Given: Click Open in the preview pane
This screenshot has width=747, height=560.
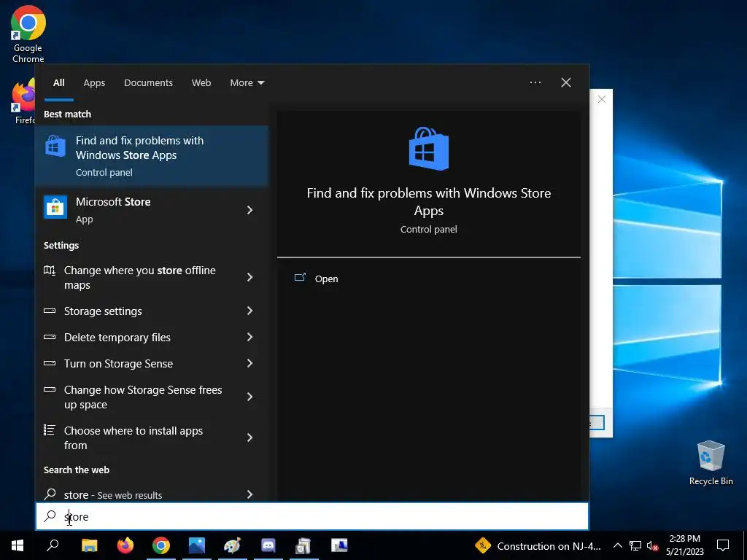Looking at the screenshot, I should click(x=326, y=279).
